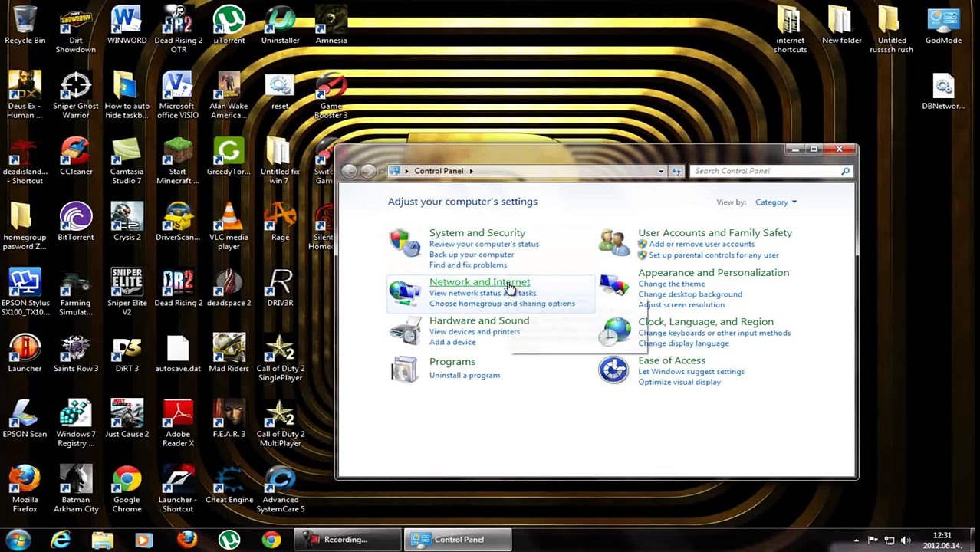Viewport: 980px width, 552px height.
Task: Open Ease of Access icon
Action: click(x=613, y=370)
